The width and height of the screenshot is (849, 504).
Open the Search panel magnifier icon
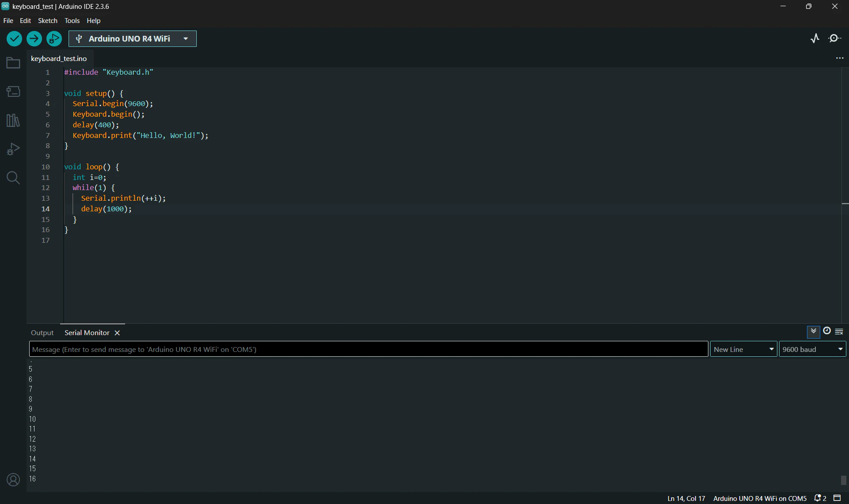(13, 178)
